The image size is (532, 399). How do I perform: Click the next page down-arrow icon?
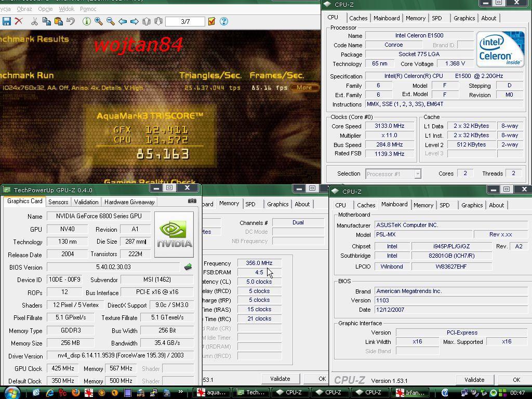(158, 21)
